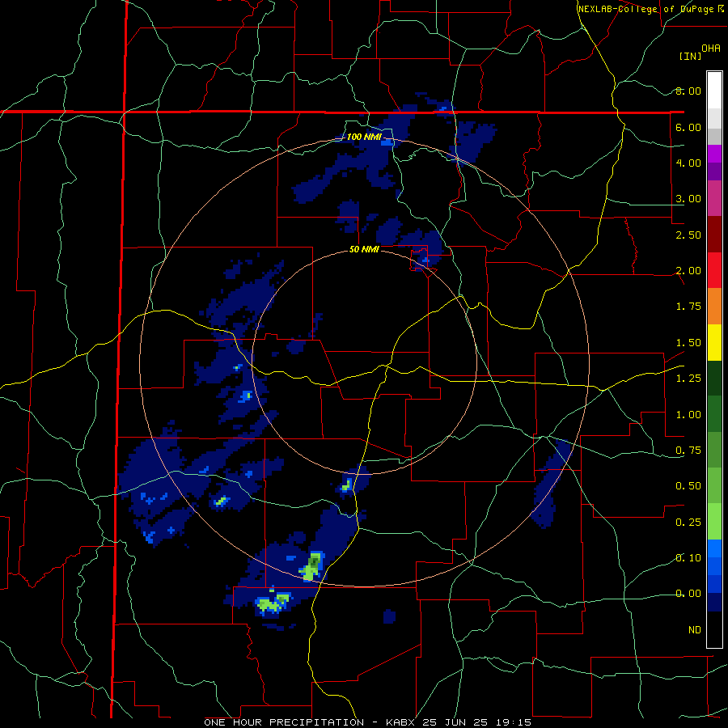Click the 2.00 legend value
This screenshot has width=728, height=728.
click(x=688, y=271)
